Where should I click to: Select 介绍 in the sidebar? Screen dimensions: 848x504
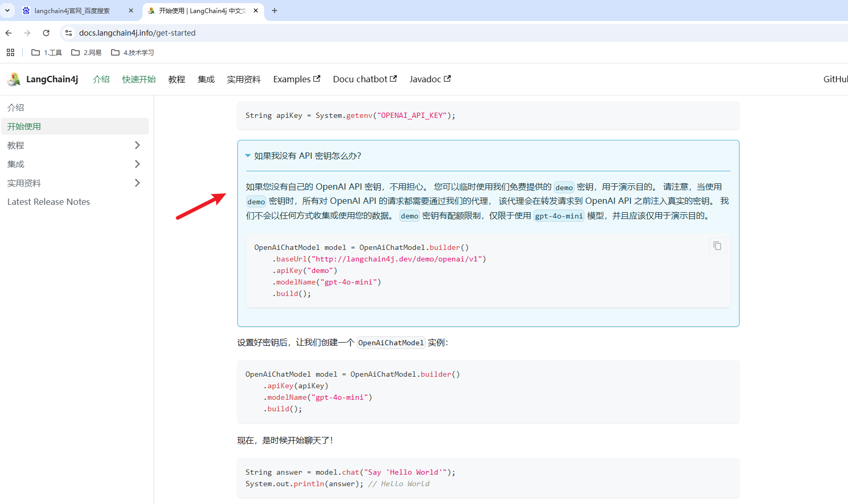[75, 107]
